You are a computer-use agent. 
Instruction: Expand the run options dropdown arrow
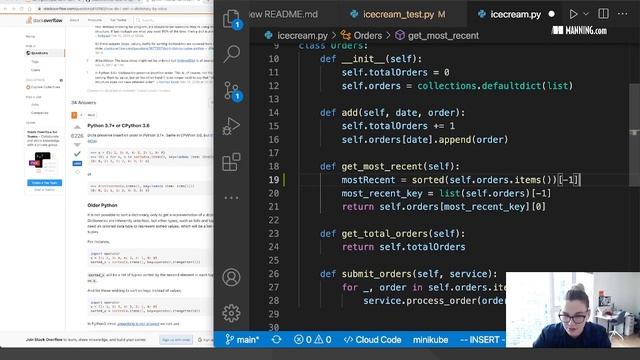pos(586,14)
